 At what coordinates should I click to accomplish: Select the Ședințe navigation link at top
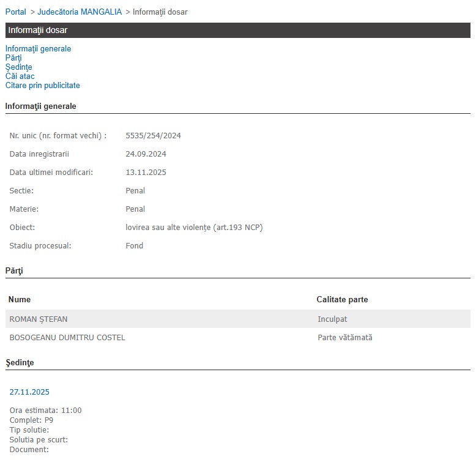point(18,67)
